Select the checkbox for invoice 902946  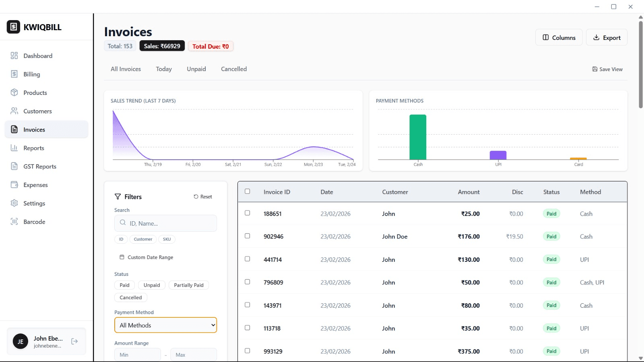[248, 236]
